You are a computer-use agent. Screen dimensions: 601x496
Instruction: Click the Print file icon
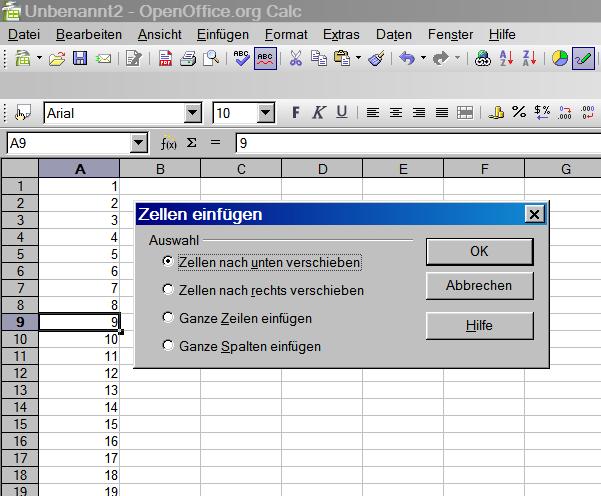tap(188, 59)
